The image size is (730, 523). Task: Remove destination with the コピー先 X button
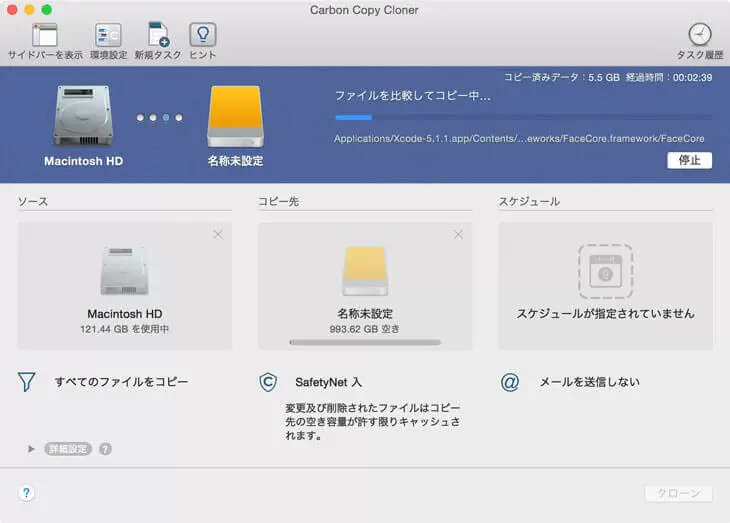[x=458, y=234]
